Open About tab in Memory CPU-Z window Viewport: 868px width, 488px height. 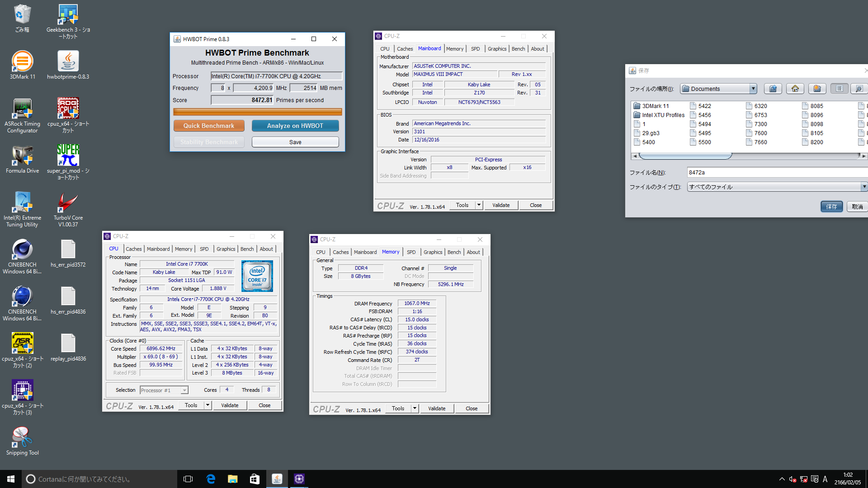pos(473,252)
